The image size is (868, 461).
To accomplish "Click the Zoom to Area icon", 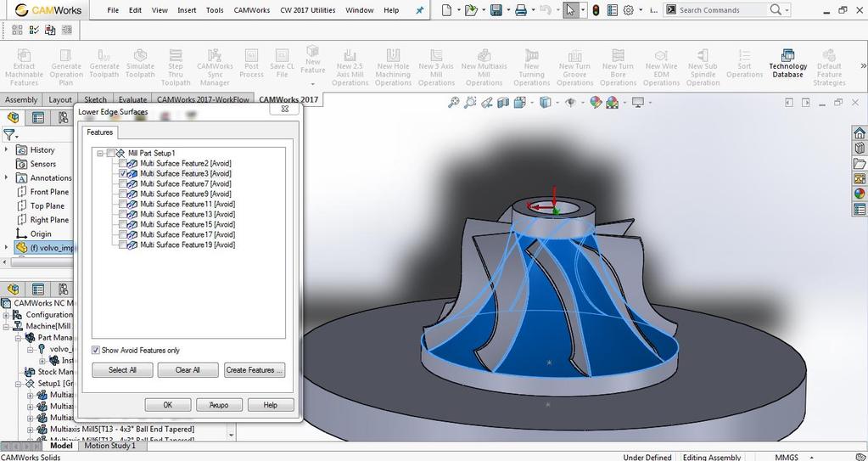I will coord(471,103).
